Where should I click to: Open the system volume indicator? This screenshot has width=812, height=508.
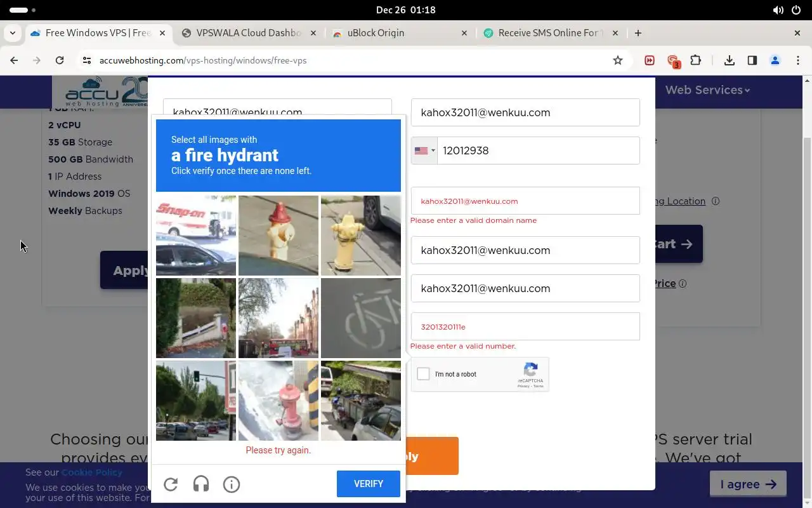(x=778, y=10)
